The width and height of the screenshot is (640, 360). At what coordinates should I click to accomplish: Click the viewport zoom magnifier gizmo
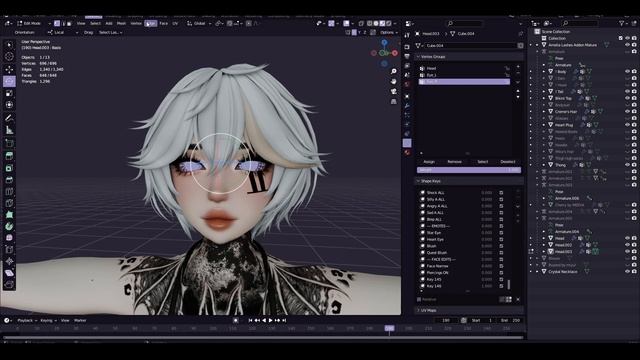[x=393, y=71]
